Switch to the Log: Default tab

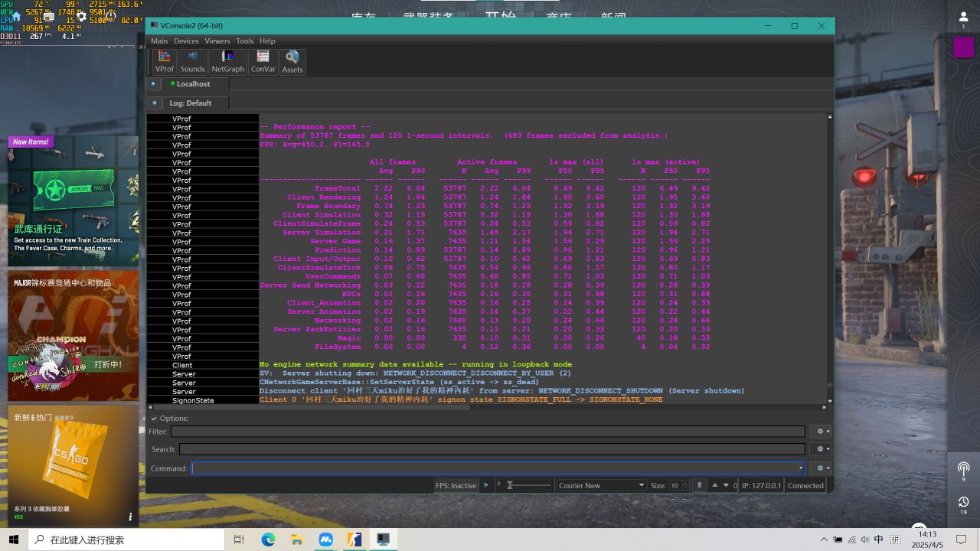click(x=190, y=103)
